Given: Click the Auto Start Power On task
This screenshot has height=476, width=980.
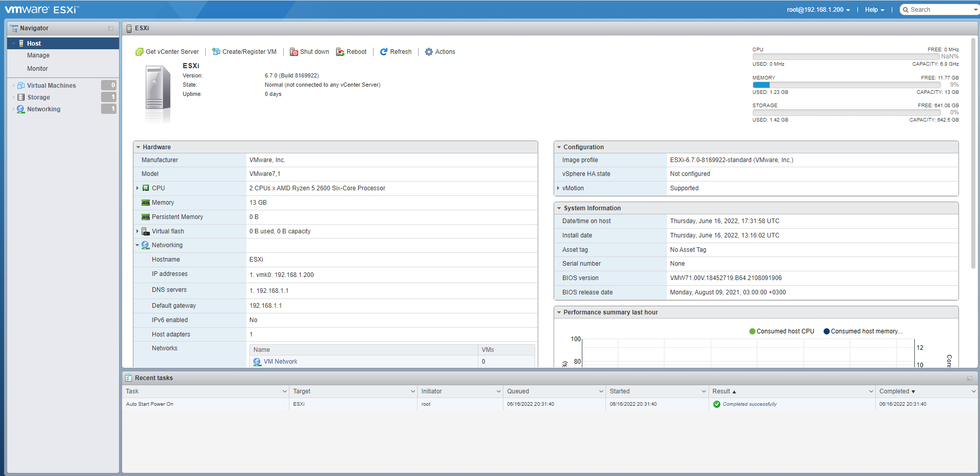Looking at the screenshot, I should click(x=150, y=404).
